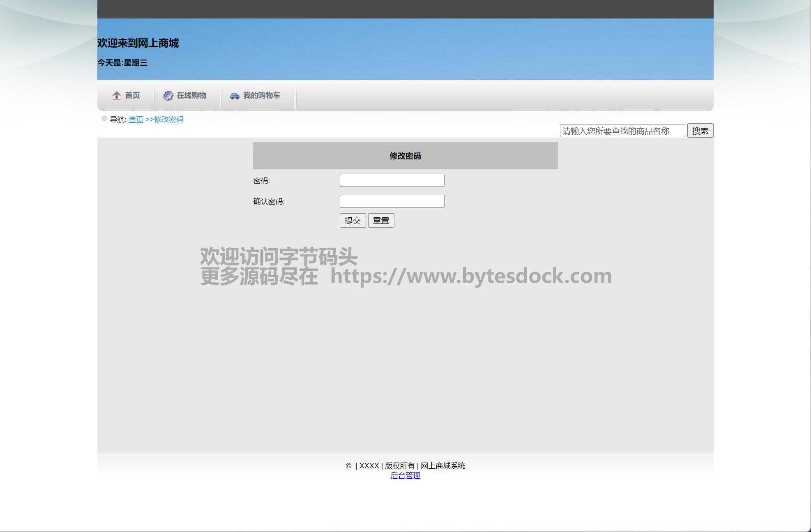
Task: Focus the product name search box
Action: (x=622, y=131)
